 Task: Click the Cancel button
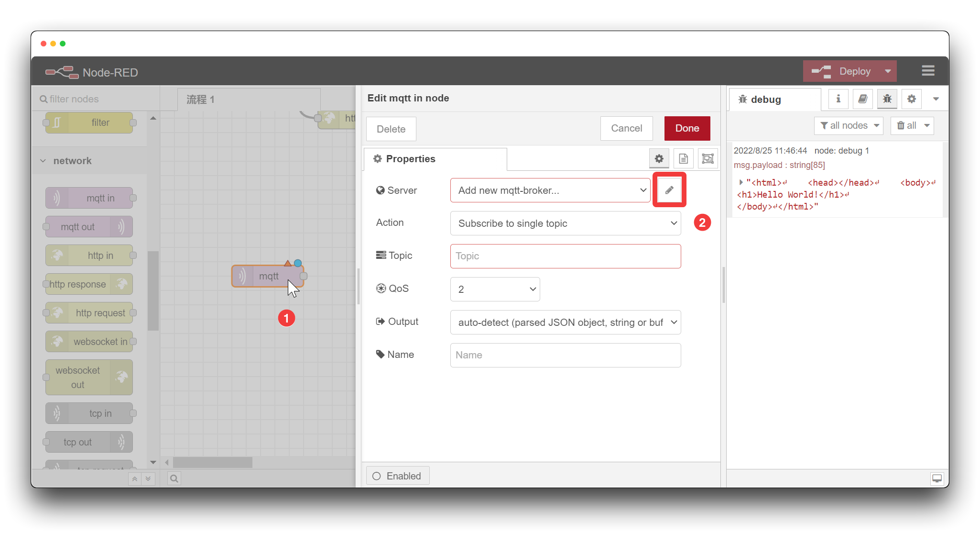(x=626, y=128)
